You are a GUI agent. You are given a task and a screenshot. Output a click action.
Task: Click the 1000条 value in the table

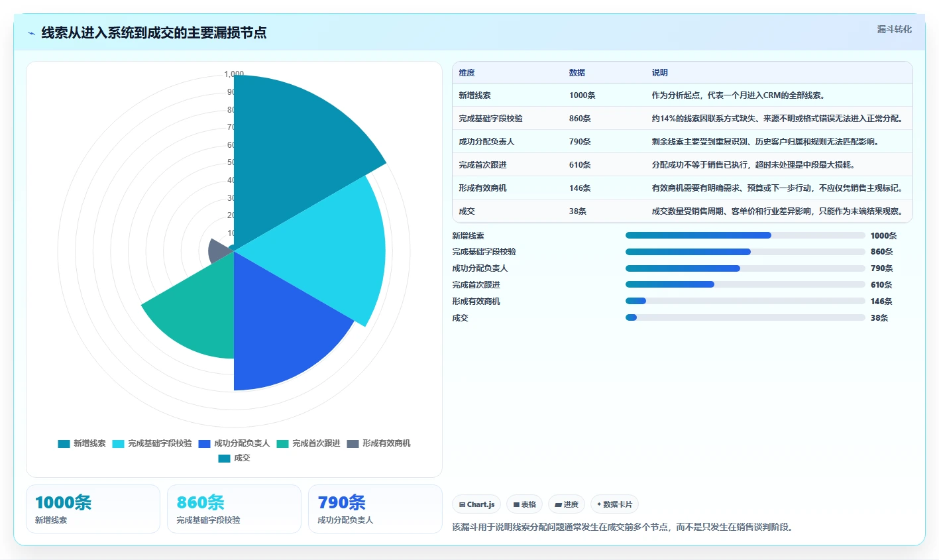pyautogui.click(x=582, y=95)
